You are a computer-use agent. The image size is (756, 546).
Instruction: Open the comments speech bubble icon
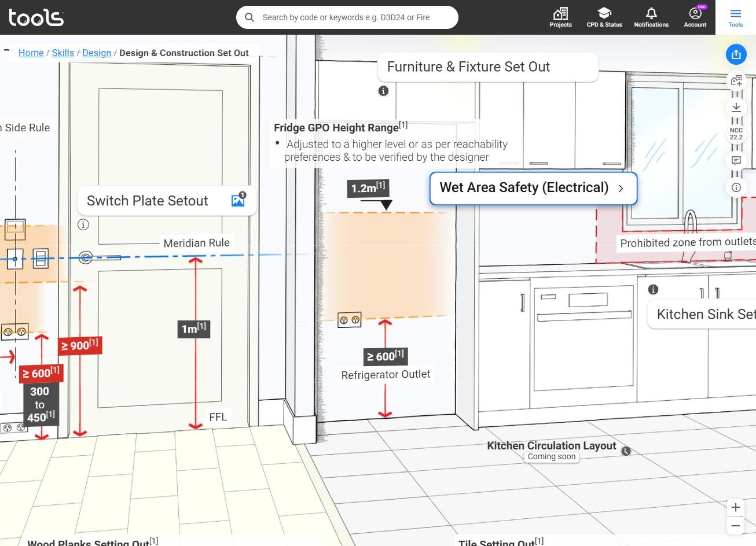coord(736,160)
